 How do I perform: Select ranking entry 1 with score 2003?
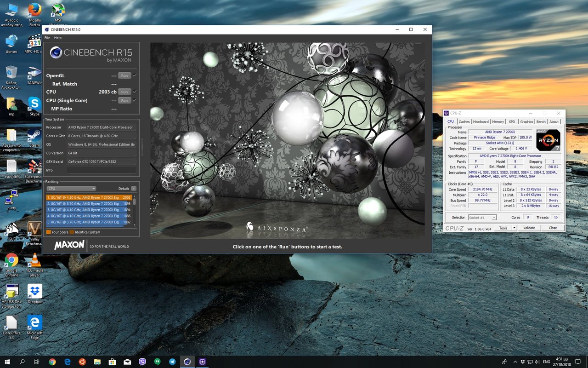[x=89, y=197]
